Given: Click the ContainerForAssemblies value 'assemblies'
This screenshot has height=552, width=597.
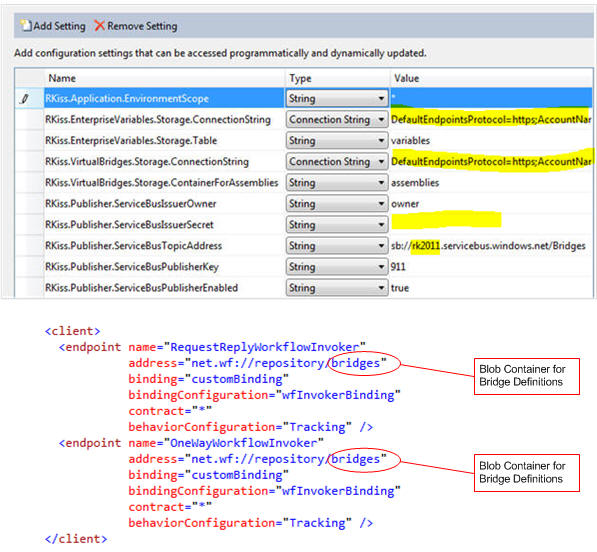Looking at the screenshot, I should pos(415,183).
